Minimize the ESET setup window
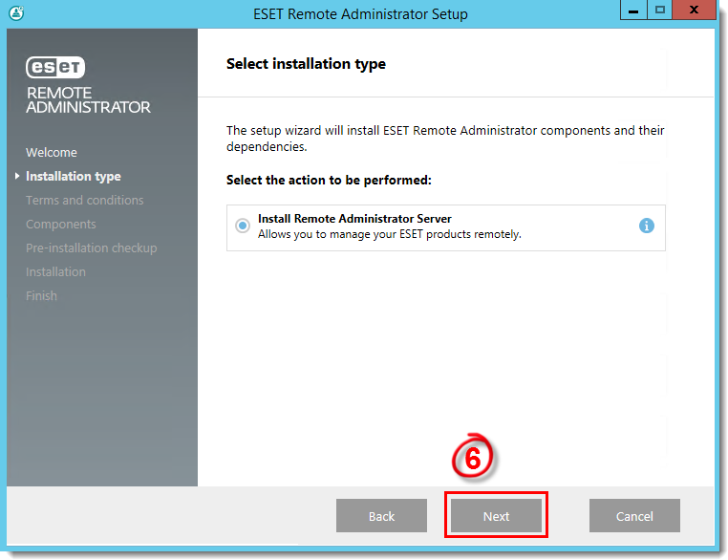Viewport: 728px width, 560px height. [633, 10]
